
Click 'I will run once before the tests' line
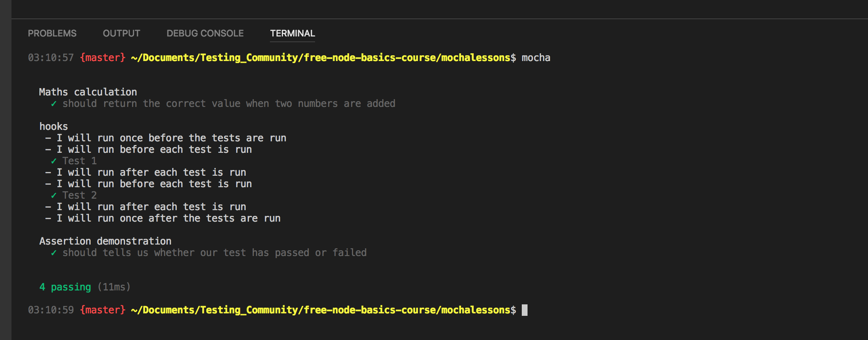[171, 138]
